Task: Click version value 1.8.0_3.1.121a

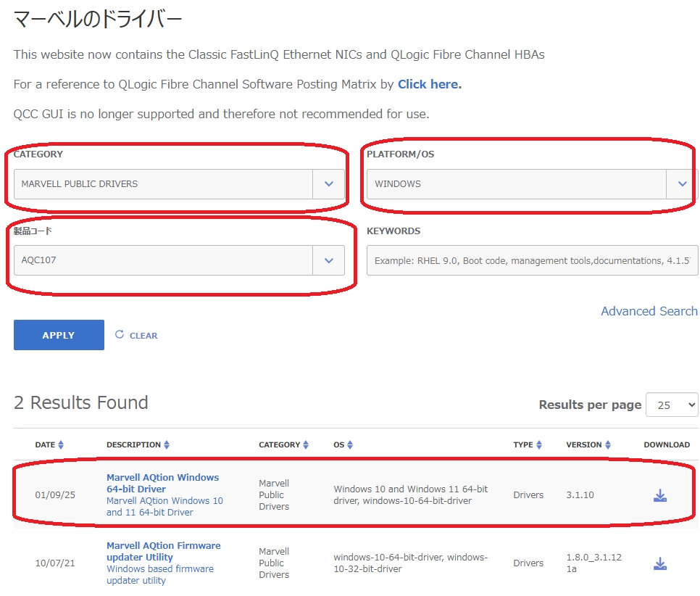Action: (593, 563)
